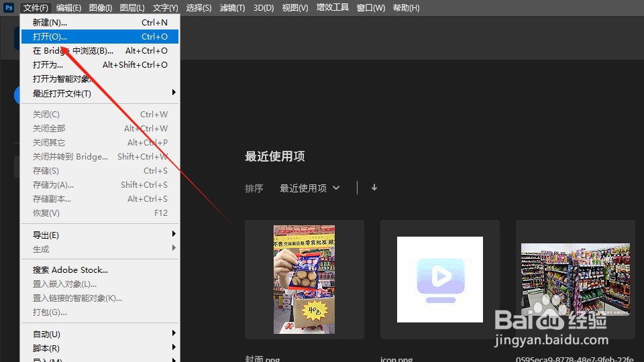Click the 最近使用项 heading

(275, 156)
